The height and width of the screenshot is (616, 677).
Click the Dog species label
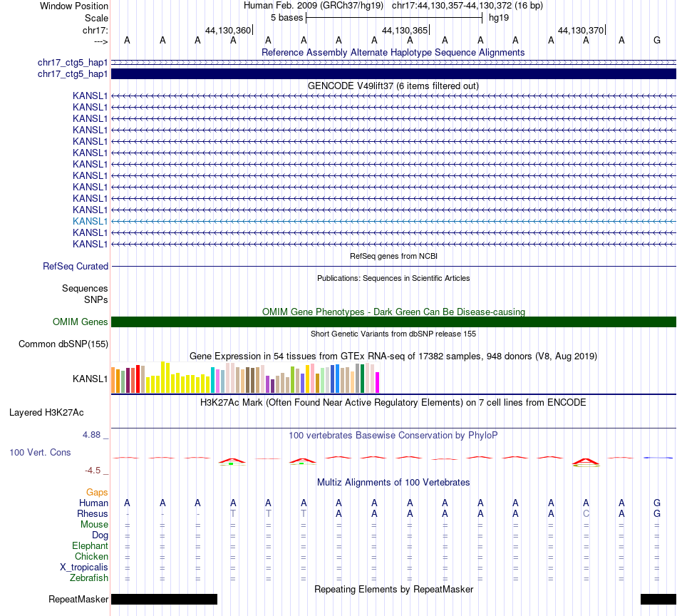(x=100, y=535)
